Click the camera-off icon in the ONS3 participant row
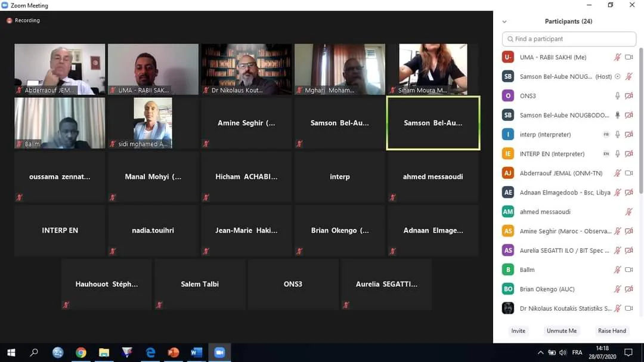644x362 pixels. point(629,96)
